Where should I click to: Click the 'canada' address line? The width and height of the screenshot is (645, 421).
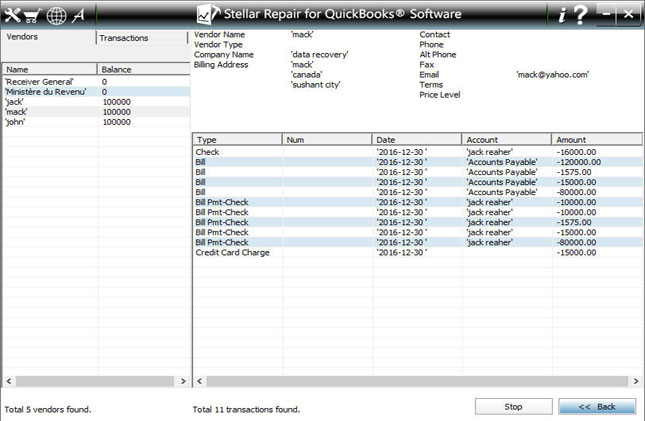point(306,74)
